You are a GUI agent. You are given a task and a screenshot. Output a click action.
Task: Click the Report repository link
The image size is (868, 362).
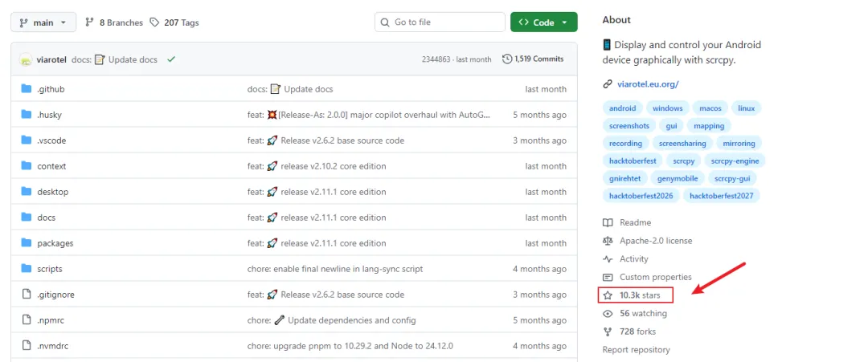click(636, 350)
